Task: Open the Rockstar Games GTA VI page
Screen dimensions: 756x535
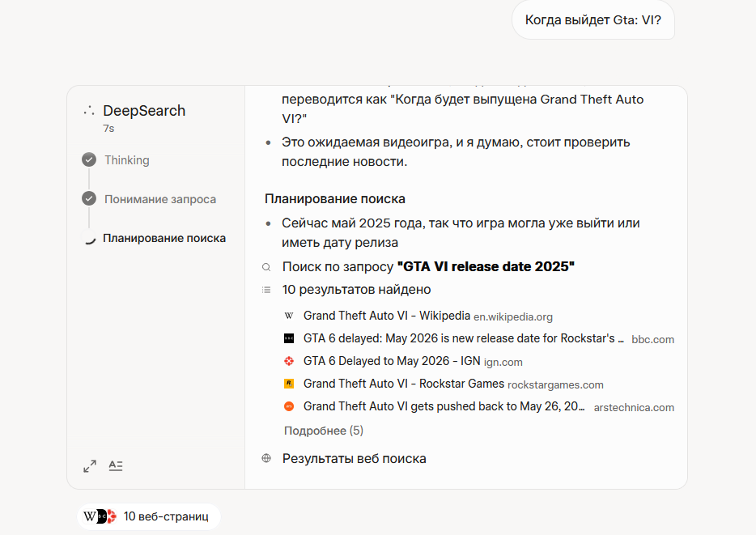Action: [x=404, y=384]
